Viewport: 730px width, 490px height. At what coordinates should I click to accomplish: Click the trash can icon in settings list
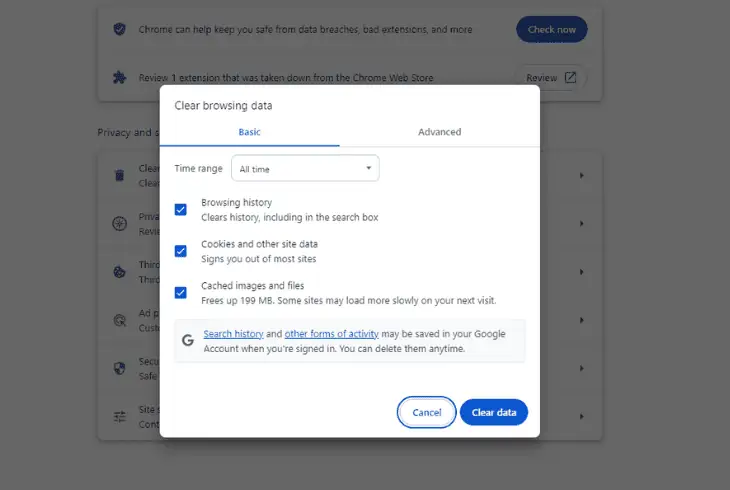pos(120,176)
